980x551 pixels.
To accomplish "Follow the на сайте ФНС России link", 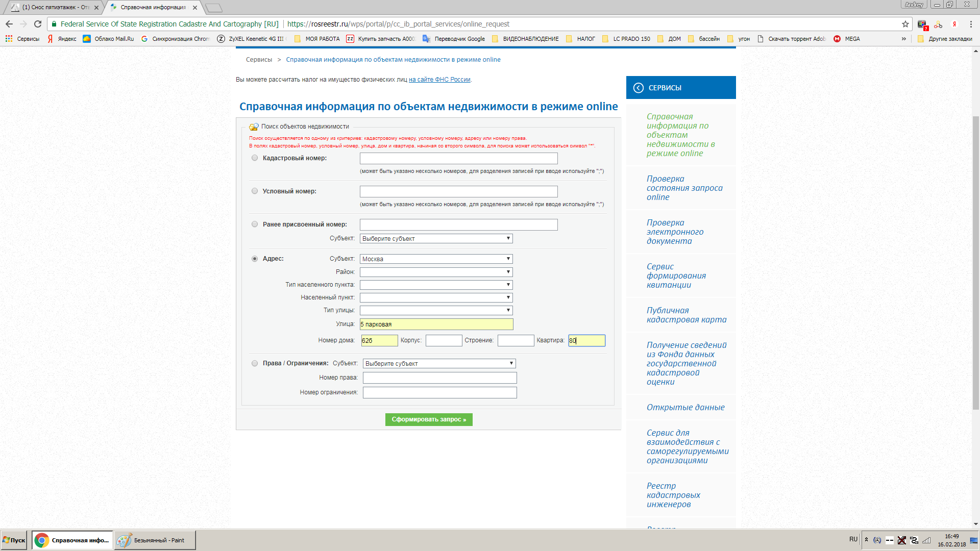I will coord(439,80).
